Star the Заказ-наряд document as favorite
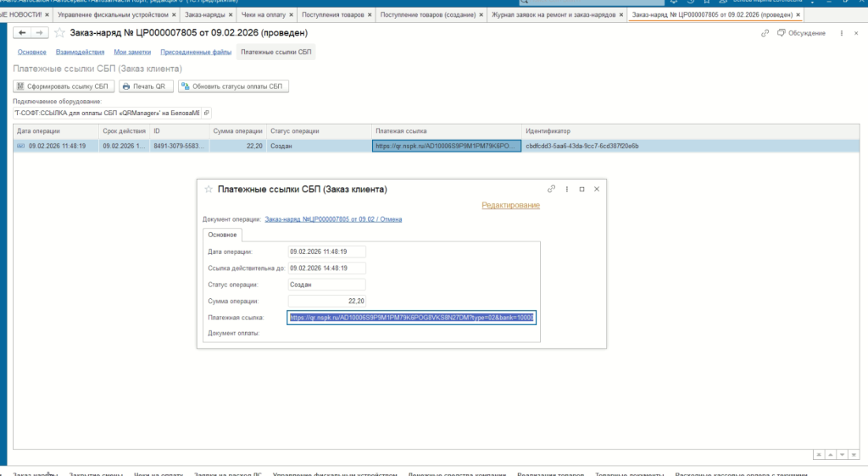This screenshot has height=476, width=868. pos(60,32)
